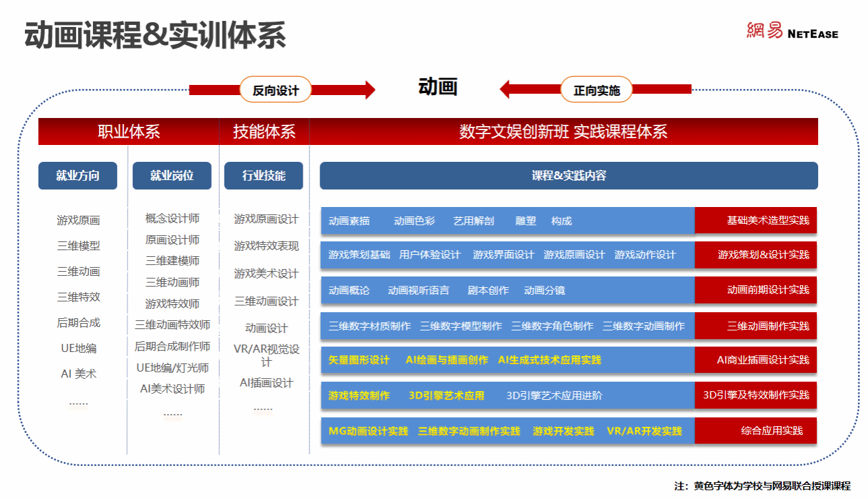Click 雕塑 course

pos(526,221)
